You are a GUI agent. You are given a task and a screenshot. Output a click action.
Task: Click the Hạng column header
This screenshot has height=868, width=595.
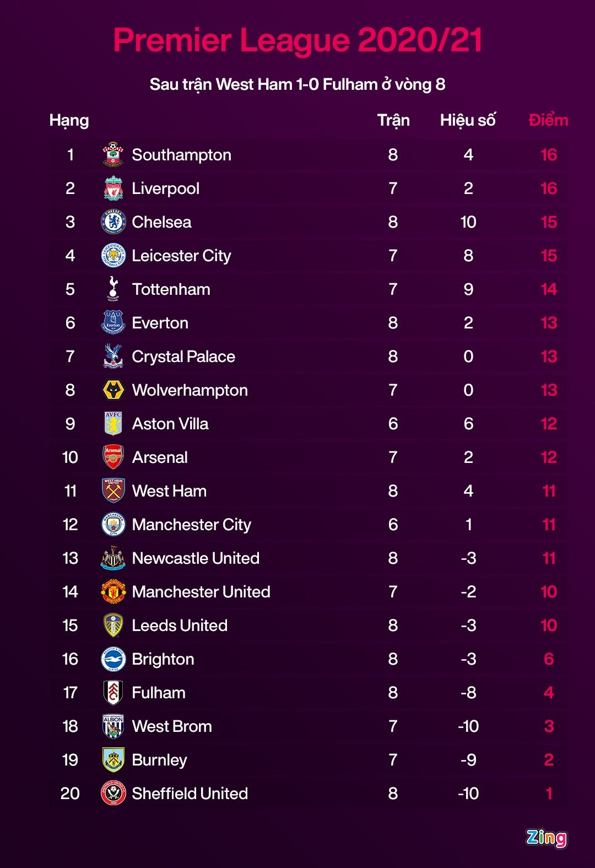[69, 121]
